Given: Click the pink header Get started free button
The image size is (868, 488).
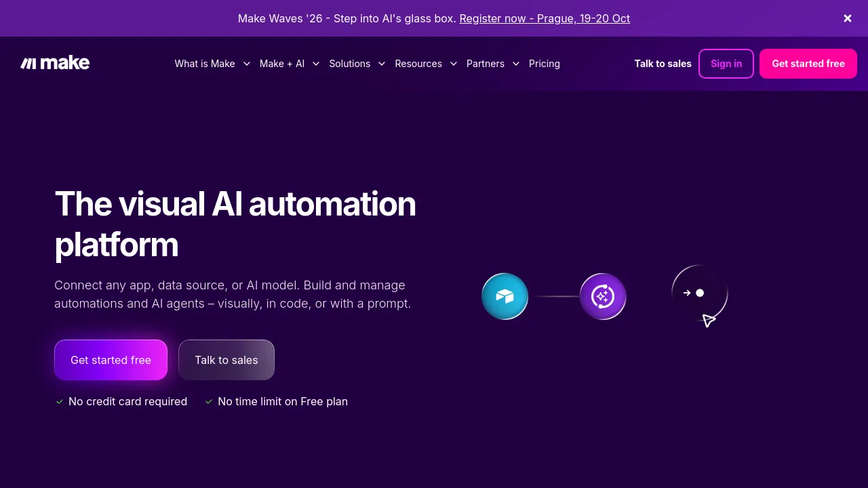Looking at the screenshot, I should [x=808, y=64].
